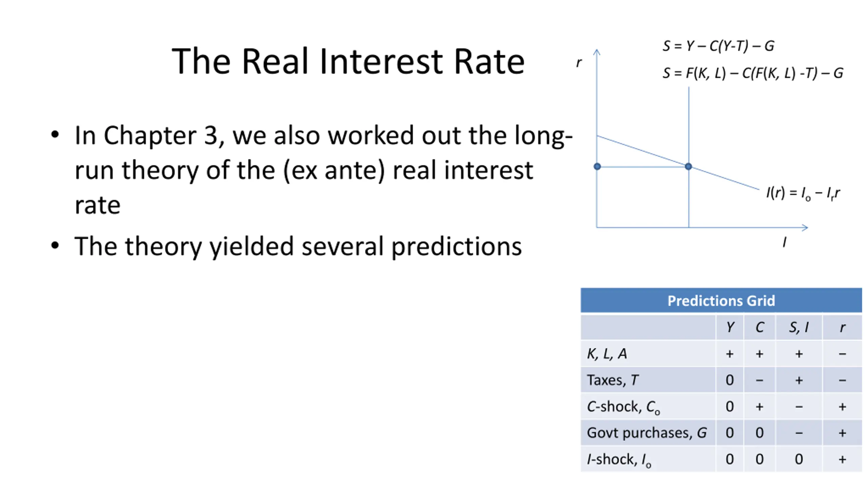Click the slide title The Real Interest Rate
Viewport: 868px width, 488px height.
pyautogui.click(x=348, y=61)
